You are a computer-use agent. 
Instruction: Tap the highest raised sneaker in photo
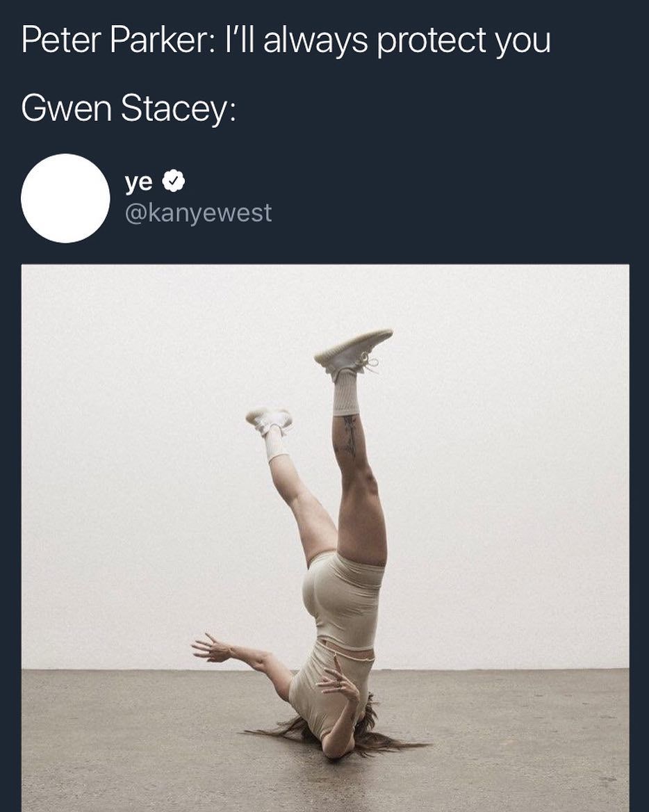click(x=353, y=352)
